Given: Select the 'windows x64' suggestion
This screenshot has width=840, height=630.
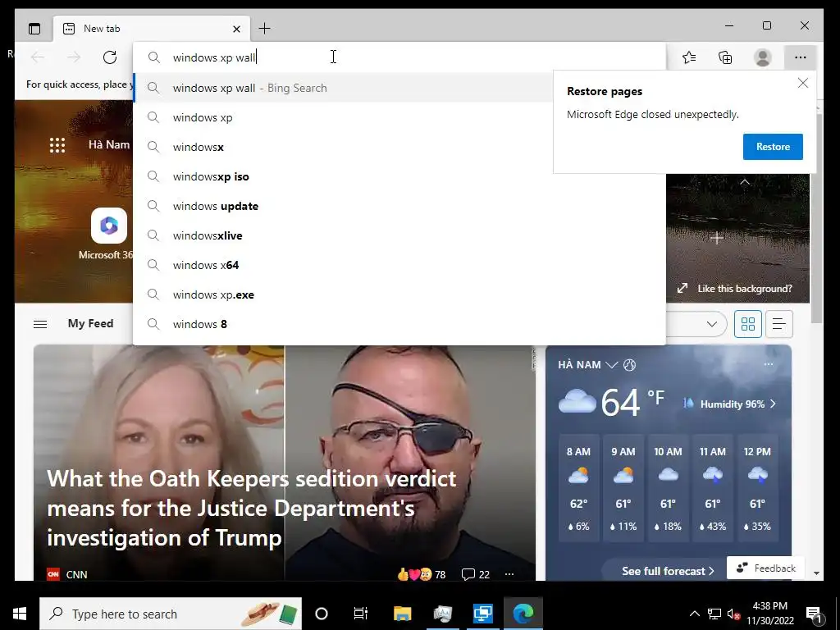Looking at the screenshot, I should (x=399, y=265).
